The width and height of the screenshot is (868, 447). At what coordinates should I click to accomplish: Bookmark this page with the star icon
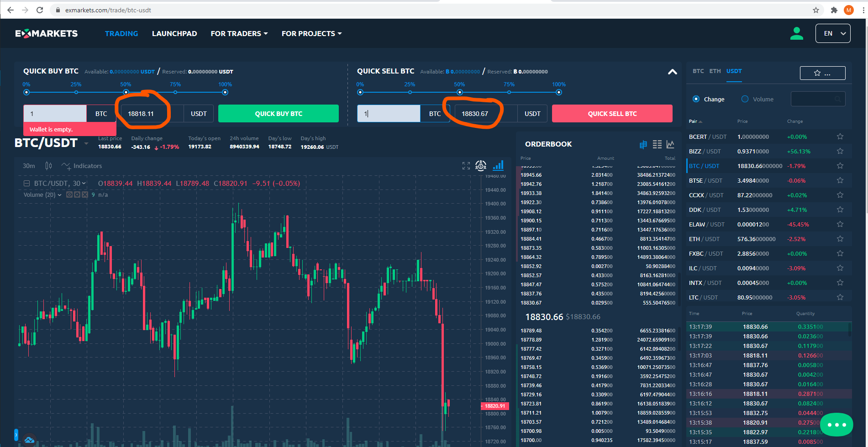[816, 10]
